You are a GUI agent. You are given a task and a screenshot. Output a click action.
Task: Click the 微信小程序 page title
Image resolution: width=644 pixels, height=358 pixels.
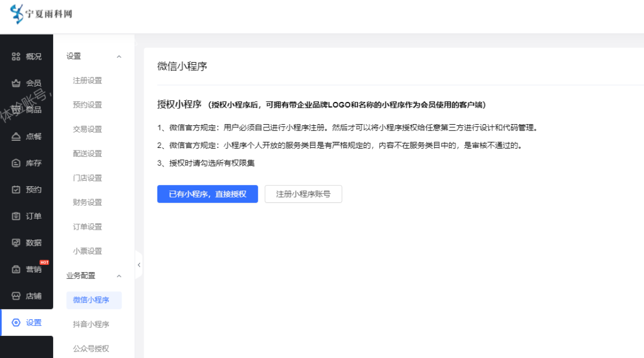[x=182, y=66]
